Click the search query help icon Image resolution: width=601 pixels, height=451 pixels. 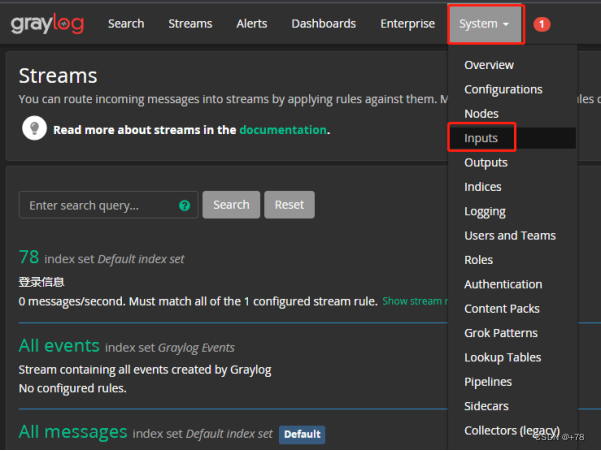click(x=184, y=206)
